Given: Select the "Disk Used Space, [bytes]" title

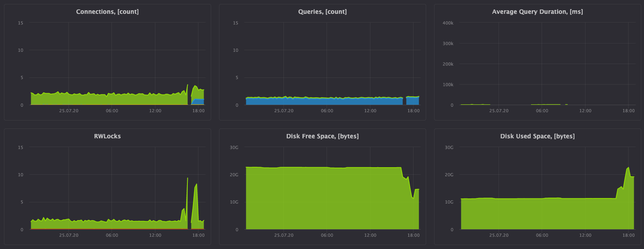Looking at the screenshot, I should (538, 136).
